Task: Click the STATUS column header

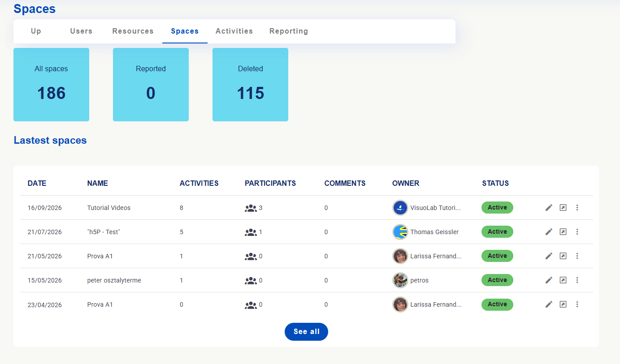Action: coord(495,184)
